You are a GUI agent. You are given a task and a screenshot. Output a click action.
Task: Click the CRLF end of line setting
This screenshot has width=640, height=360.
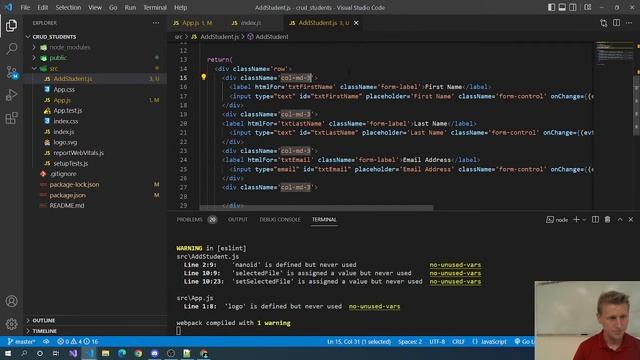tap(458, 342)
